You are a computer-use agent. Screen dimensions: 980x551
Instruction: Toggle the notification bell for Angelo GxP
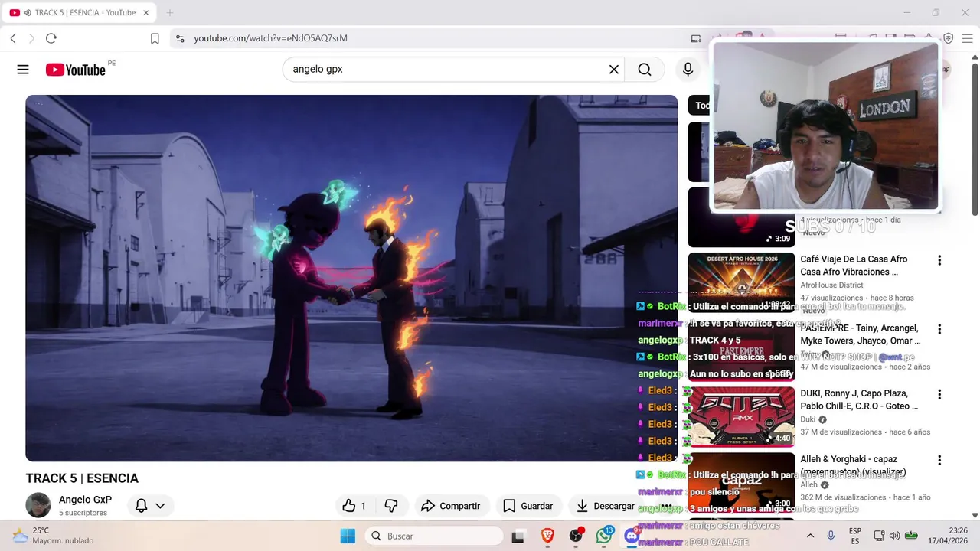142,506
